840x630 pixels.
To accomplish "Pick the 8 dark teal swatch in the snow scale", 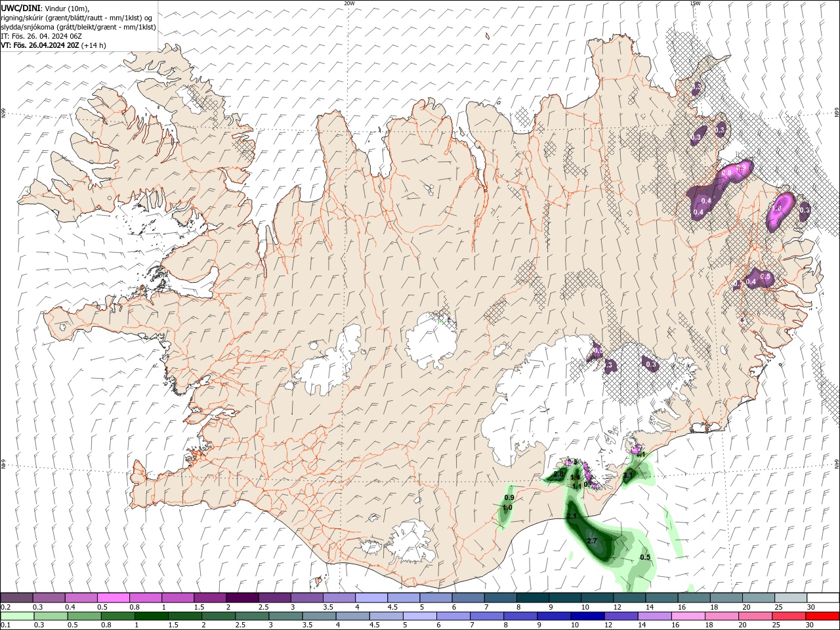I will (x=532, y=597).
